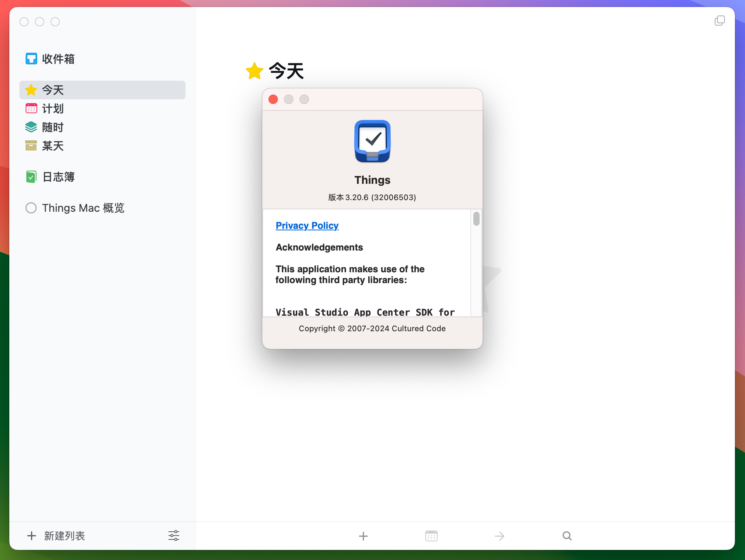The height and width of the screenshot is (560, 745).
Task: Click the plus icon beside 新建列表
Action: point(32,536)
